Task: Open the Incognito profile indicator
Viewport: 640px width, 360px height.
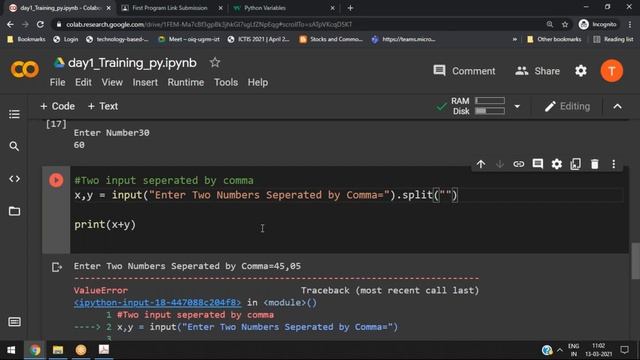Action: tap(598, 24)
